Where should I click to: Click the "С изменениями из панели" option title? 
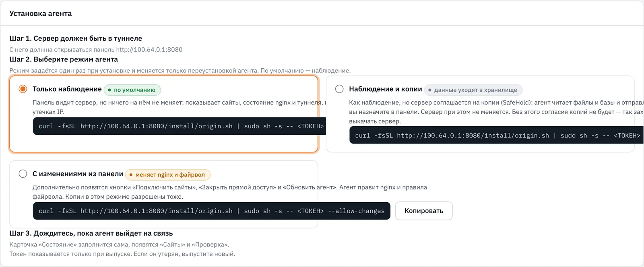coord(78,174)
